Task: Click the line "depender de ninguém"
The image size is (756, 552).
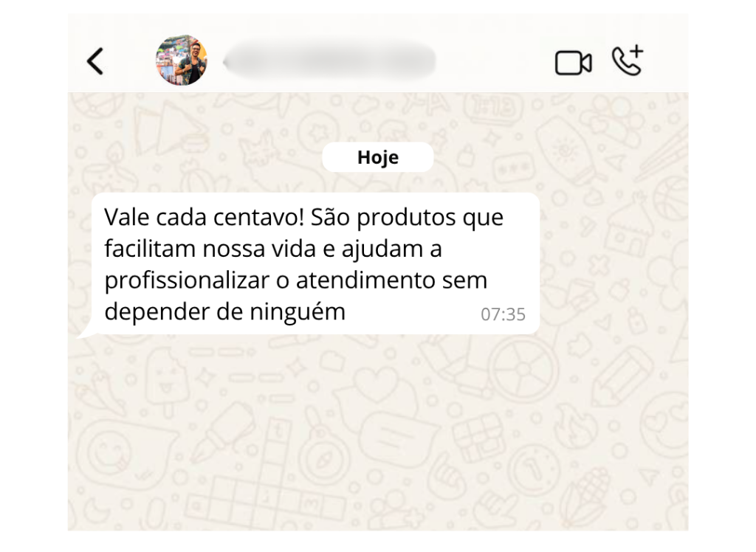Action: tap(224, 312)
